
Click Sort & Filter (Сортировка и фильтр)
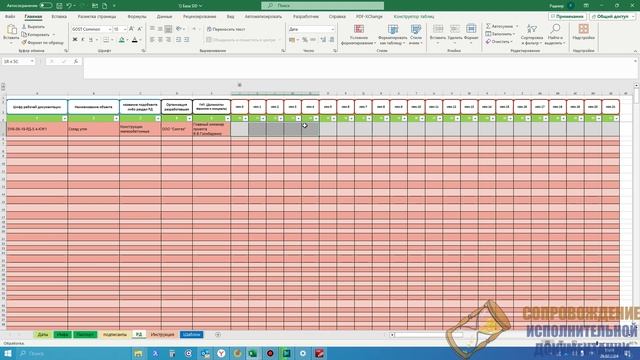532,34
